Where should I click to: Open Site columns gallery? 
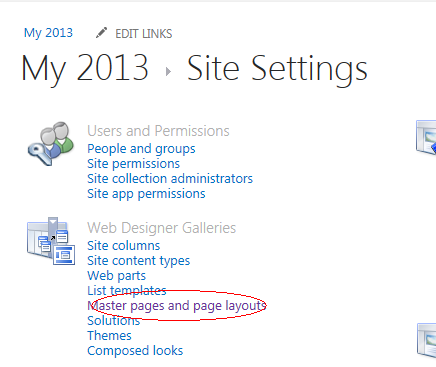pyautogui.click(x=124, y=246)
